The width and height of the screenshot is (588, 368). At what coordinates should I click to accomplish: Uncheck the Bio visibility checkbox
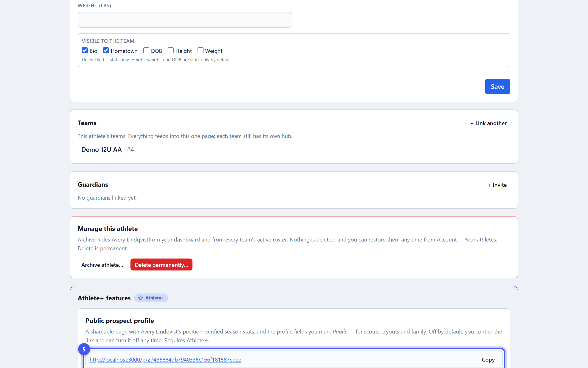(x=85, y=50)
